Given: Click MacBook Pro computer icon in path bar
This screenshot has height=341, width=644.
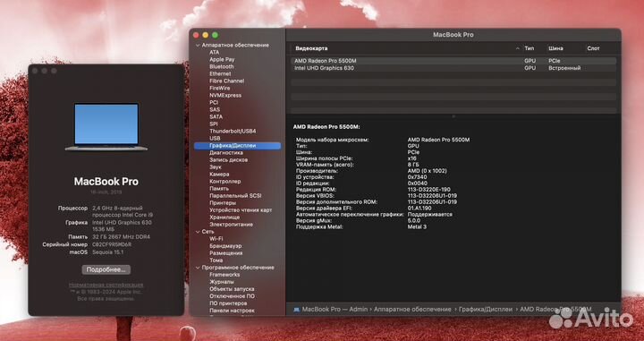Looking at the screenshot, I should [x=297, y=310].
